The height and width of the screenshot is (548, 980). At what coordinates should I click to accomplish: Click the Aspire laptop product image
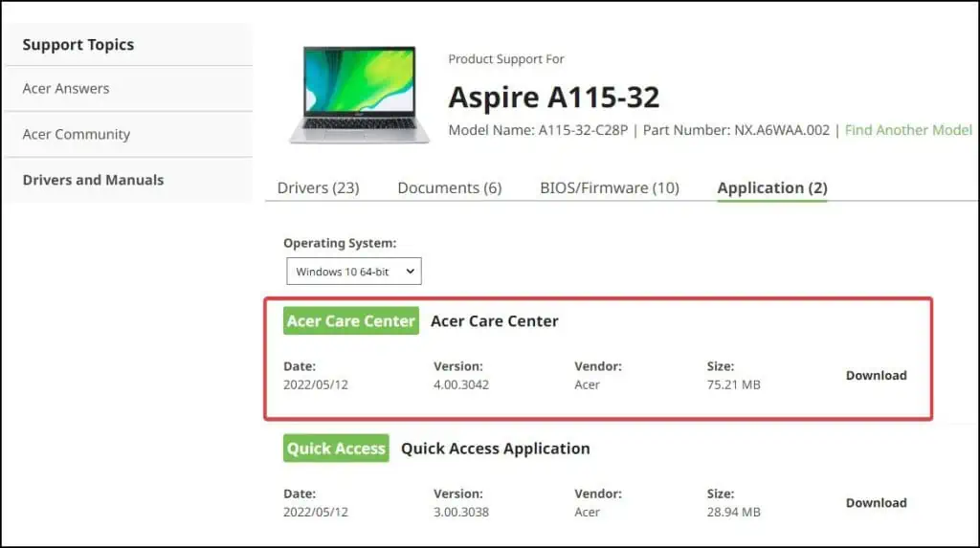click(360, 95)
